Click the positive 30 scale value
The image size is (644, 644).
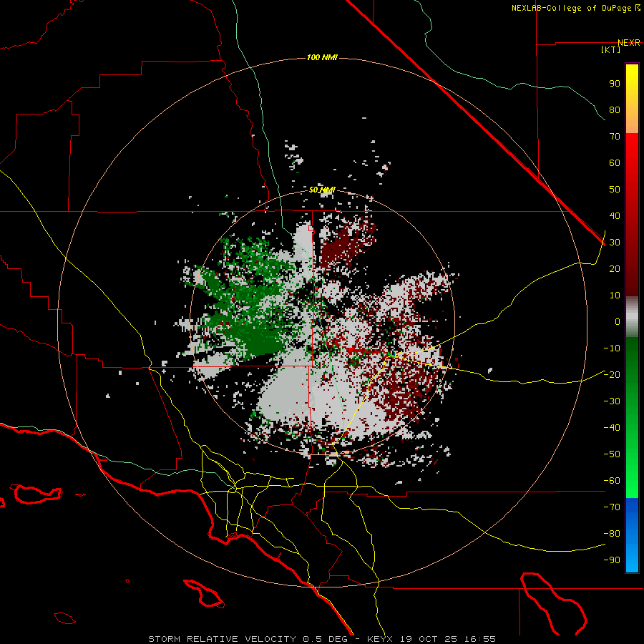[x=615, y=243]
